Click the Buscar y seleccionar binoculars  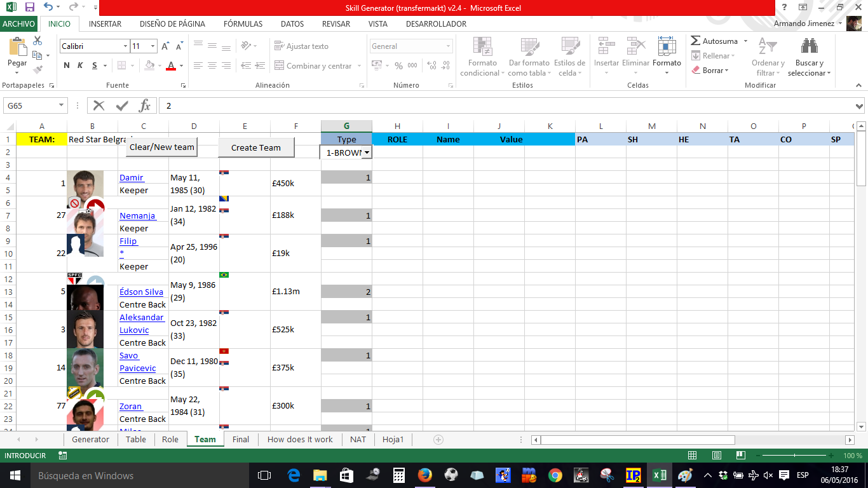(x=809, y=47)
